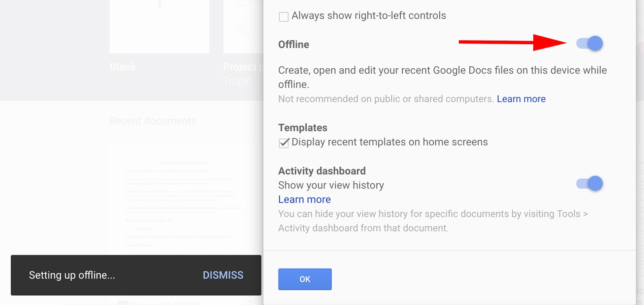Click the Templates heading text
644x305 pixels.
tap(303, 128)
